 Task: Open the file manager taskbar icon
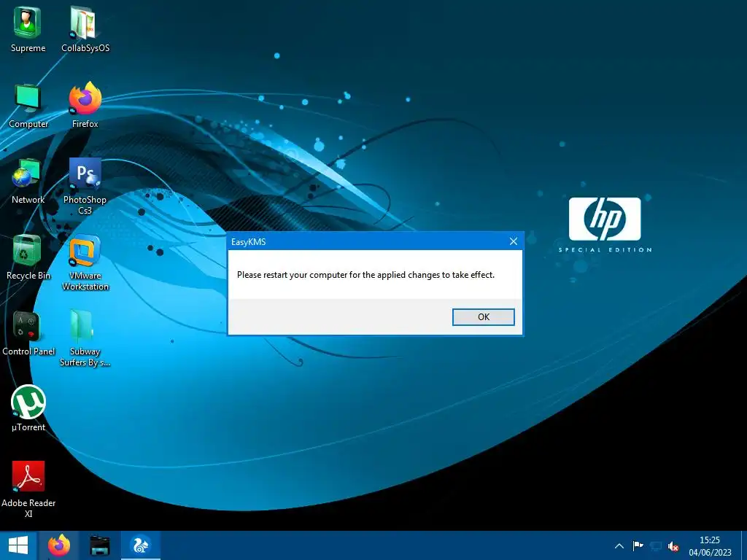[99, 545]
